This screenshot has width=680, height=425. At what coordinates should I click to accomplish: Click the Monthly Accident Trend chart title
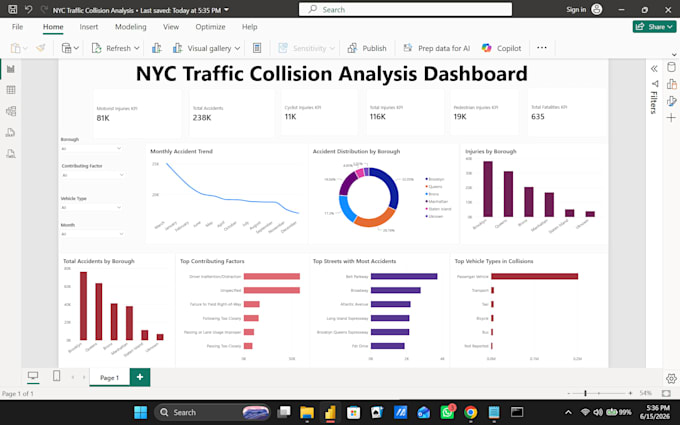pos(181,151)
